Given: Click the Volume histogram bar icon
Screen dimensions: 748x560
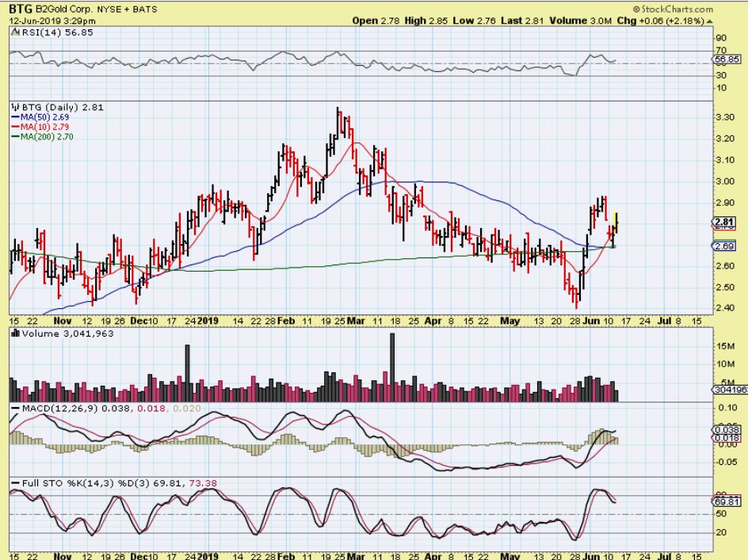Looking at the screenshot, I should (x=13, y=333).
